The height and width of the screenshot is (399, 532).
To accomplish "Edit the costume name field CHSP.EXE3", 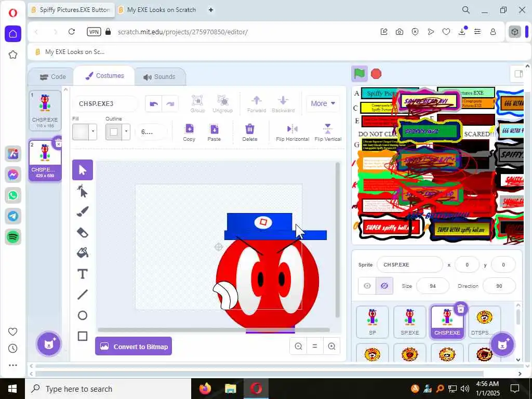I will pyautogui.click(x=105, y=104).
